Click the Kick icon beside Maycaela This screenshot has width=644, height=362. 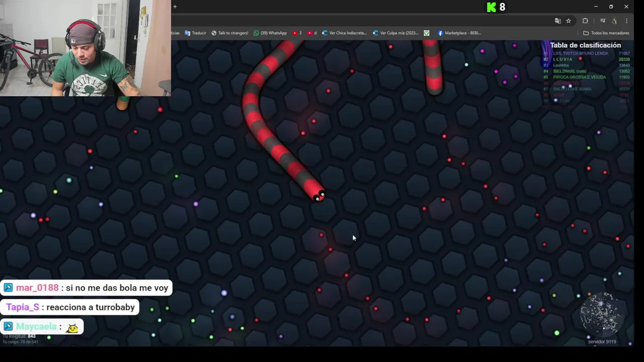[8, 327]
